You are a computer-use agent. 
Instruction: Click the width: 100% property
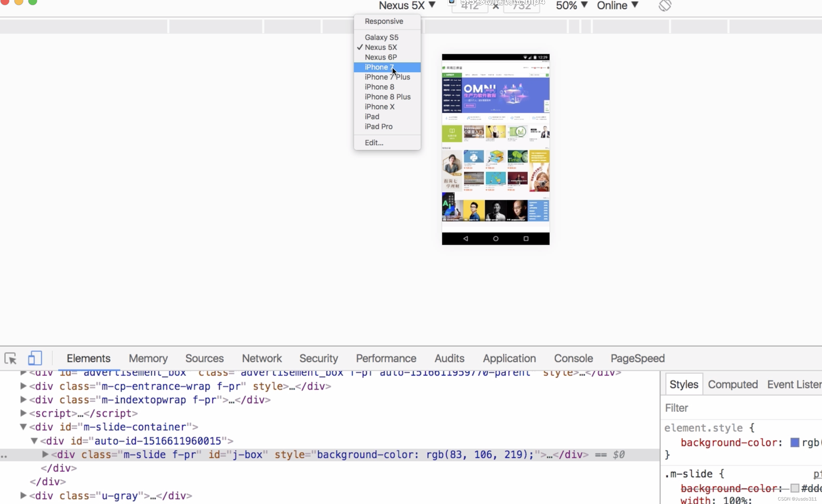click(x=716, y=501)
